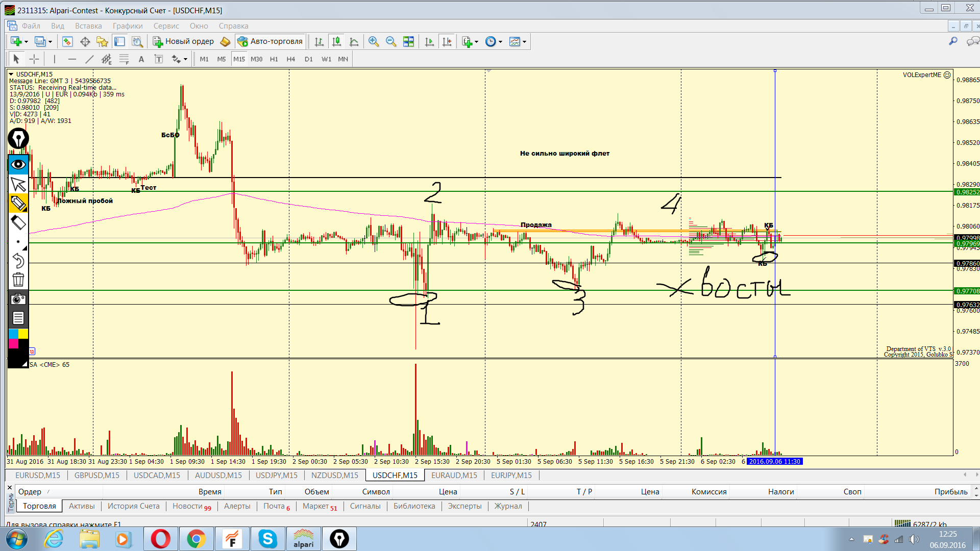The height and width of the screenshot is (551, 980).
Task: Select the text label tool A
Action: pos(141,59)
